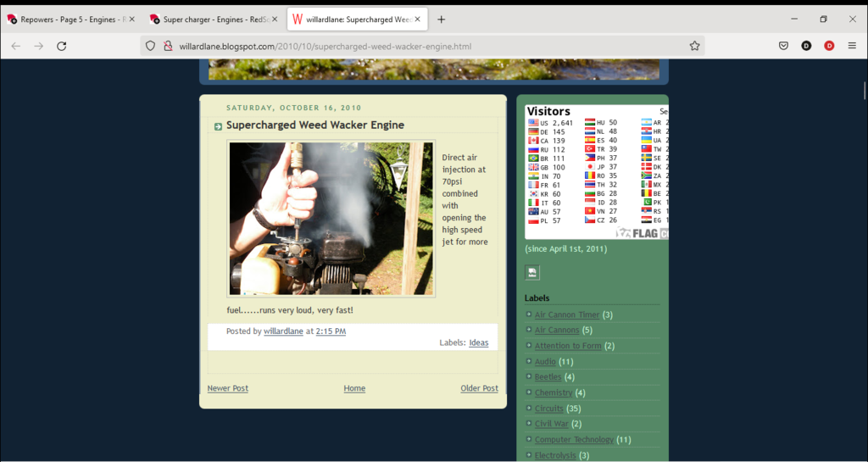Click the page vertical scrollbar thumb

coord(865,90)
